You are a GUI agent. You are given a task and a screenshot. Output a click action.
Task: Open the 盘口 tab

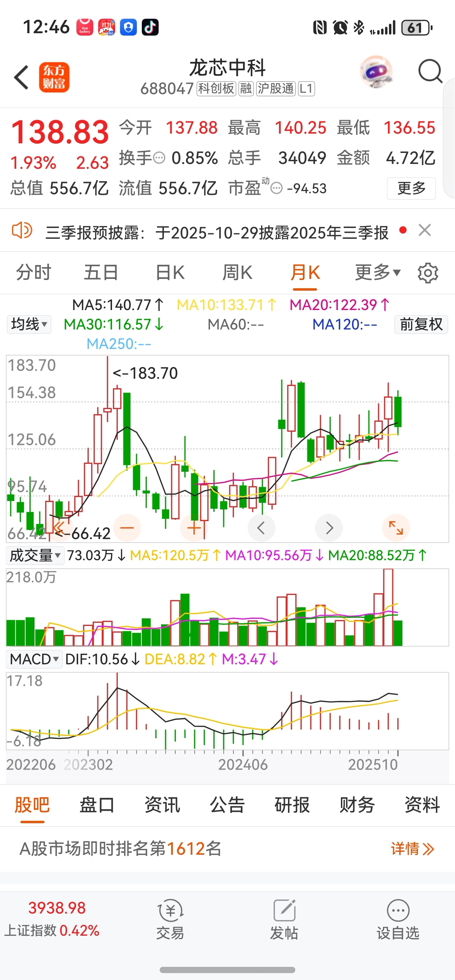coord(97,805)
